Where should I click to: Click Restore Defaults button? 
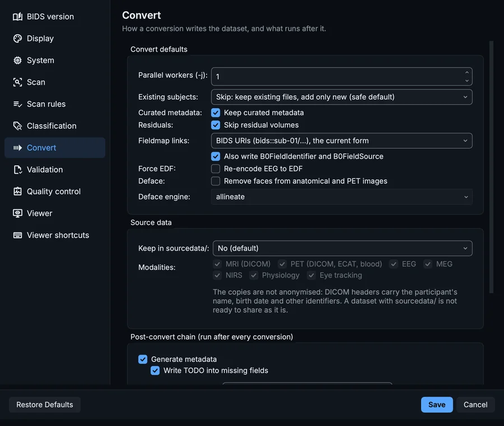click(x=45, y=405)
